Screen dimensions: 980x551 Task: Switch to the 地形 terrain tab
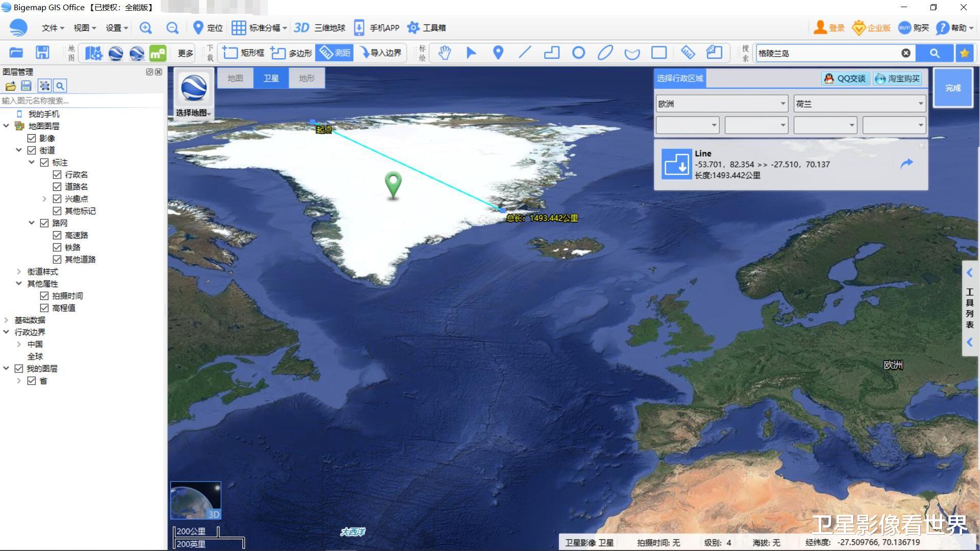point(307,78)
